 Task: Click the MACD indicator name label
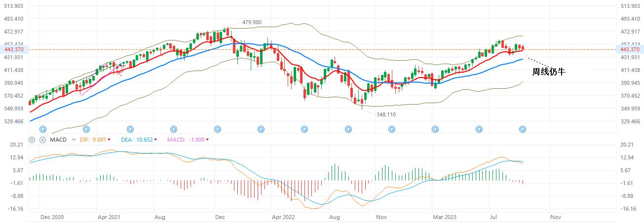click(x=58, y=140)
